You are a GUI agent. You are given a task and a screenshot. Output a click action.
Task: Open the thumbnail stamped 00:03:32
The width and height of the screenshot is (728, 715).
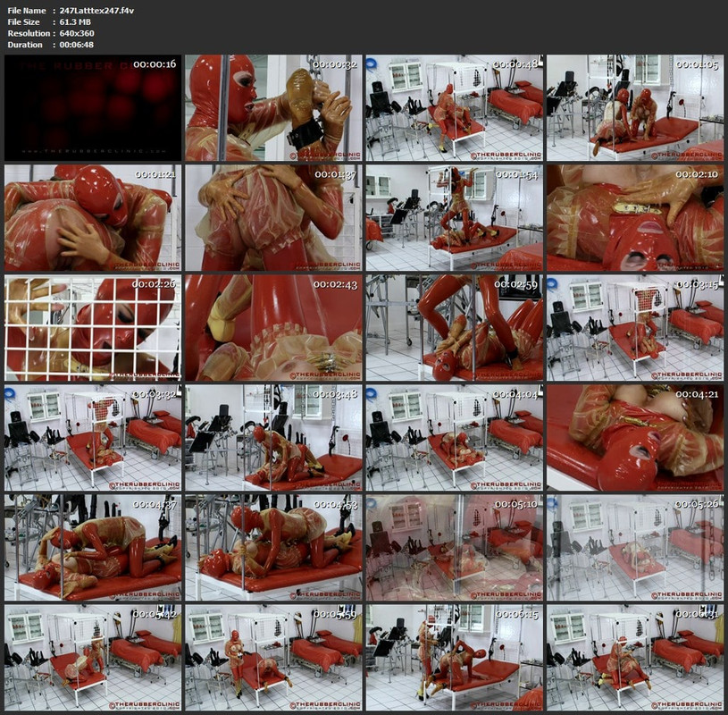[x=93, y=438]
